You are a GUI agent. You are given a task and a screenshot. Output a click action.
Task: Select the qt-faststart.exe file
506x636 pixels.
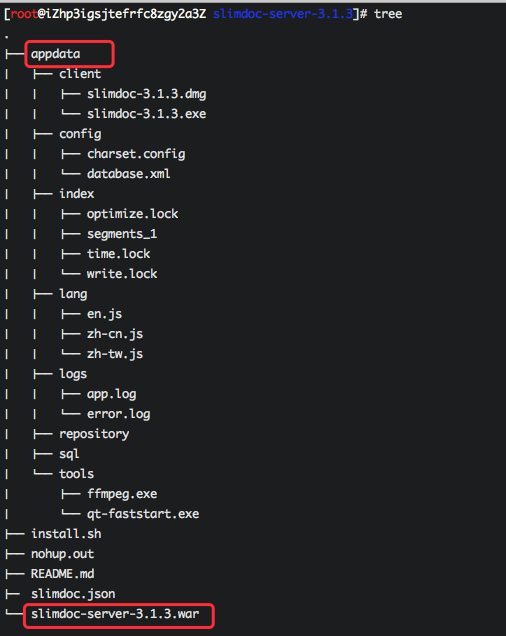143,514
